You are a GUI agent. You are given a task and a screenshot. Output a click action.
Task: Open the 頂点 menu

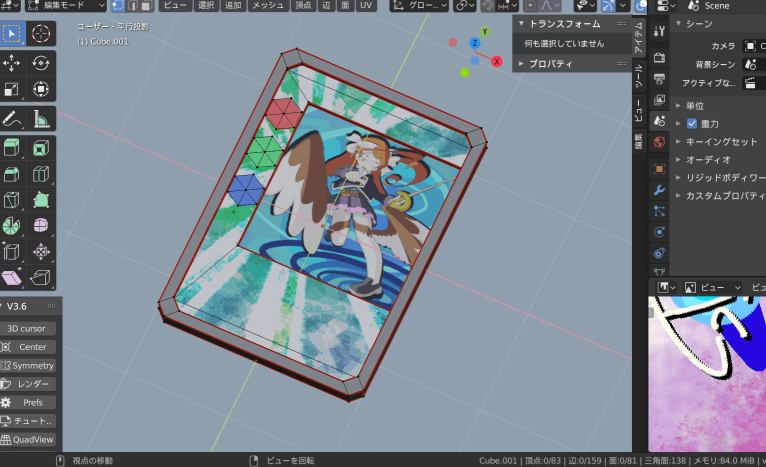pos(304,6)
